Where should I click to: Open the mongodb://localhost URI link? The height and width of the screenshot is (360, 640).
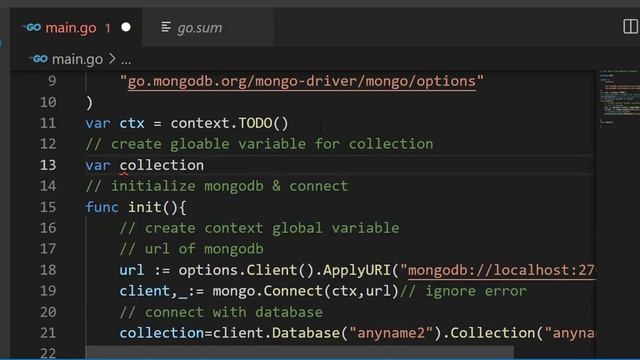point(502,270)
